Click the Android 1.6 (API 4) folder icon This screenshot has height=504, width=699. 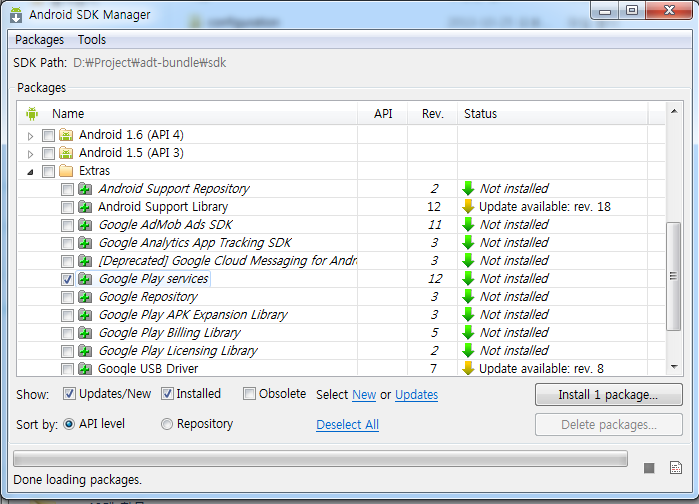pos(66,135)
